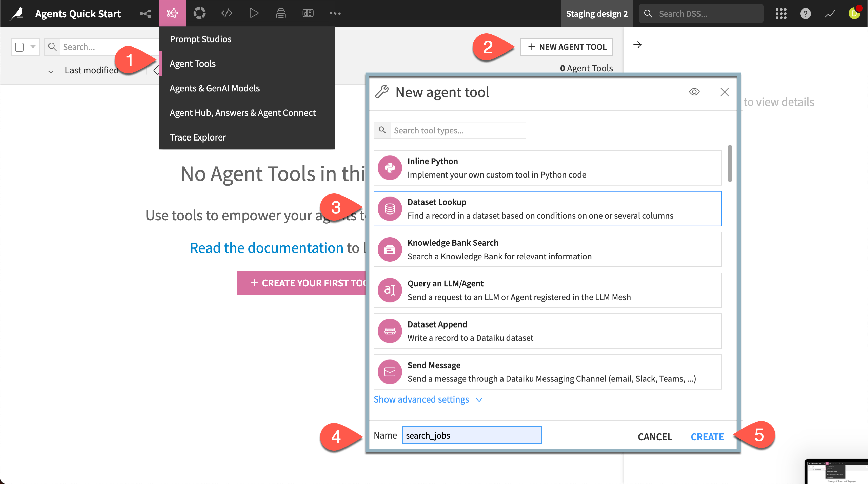Open the Flow navigation icon
Viewport: 868px width, 484px height.
pyautogui.click(x=145, y=13)
